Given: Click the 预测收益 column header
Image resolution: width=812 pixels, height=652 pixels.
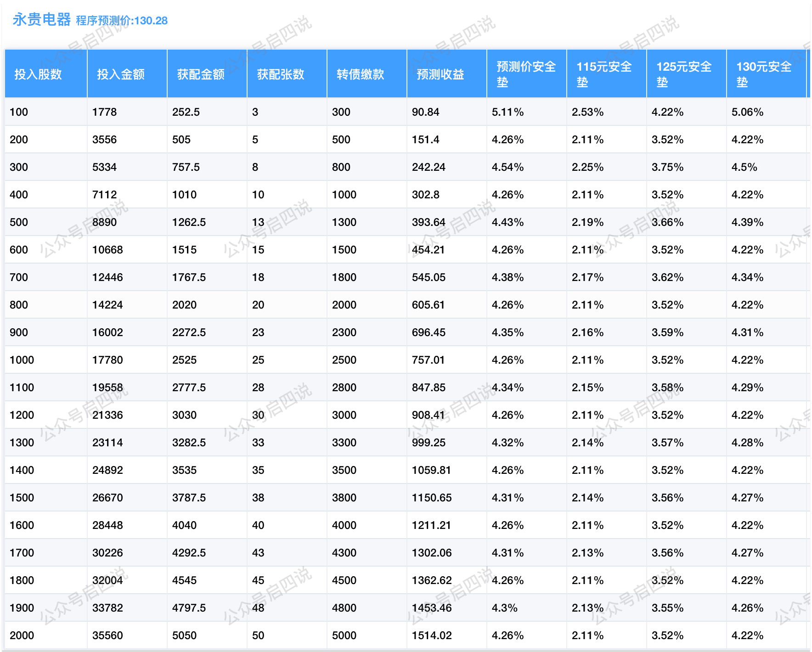Looking at the screenshot, I should [x=440, y=74].
